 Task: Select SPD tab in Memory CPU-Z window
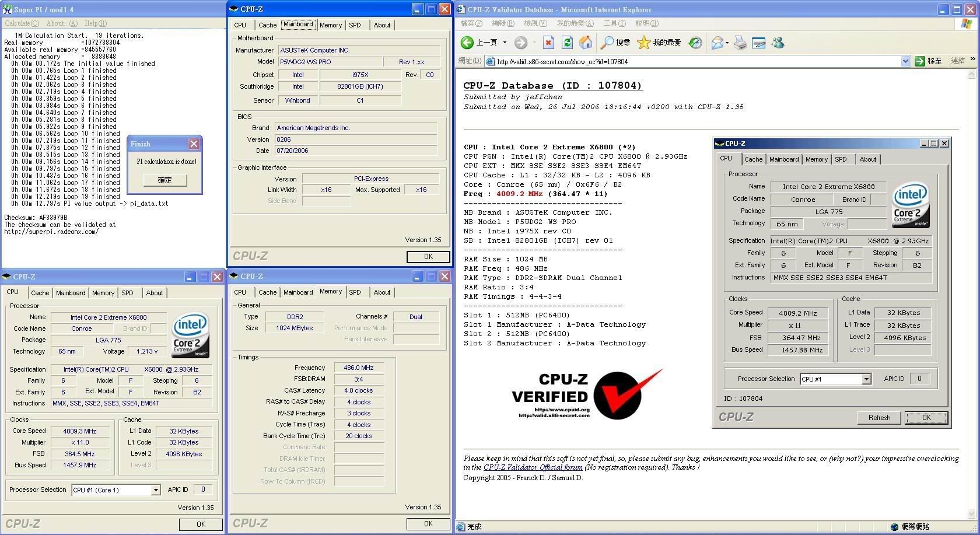point(355,292)
